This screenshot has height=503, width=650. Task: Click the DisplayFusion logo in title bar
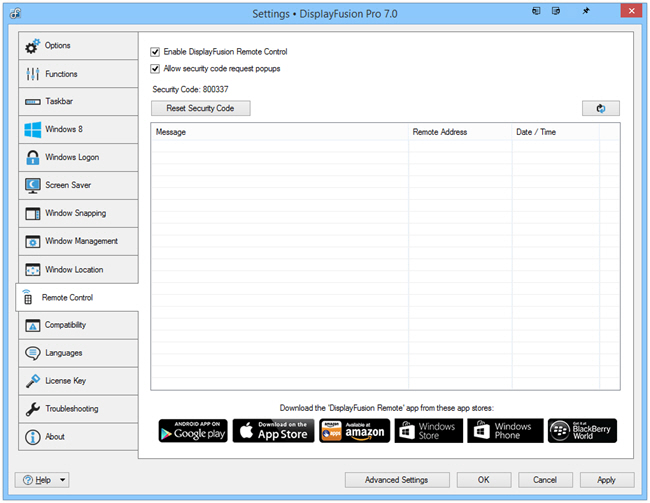[15, 13]
